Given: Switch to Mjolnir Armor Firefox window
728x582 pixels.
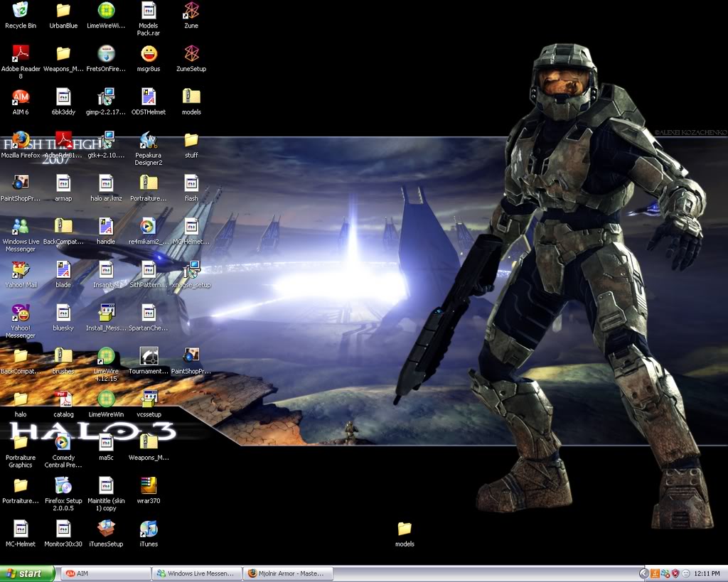Looking at the screenshot, I should (x=289, y=573).
